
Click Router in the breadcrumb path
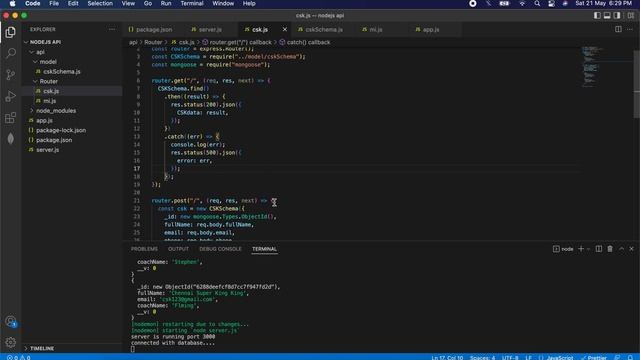click(x=153, y=42)
